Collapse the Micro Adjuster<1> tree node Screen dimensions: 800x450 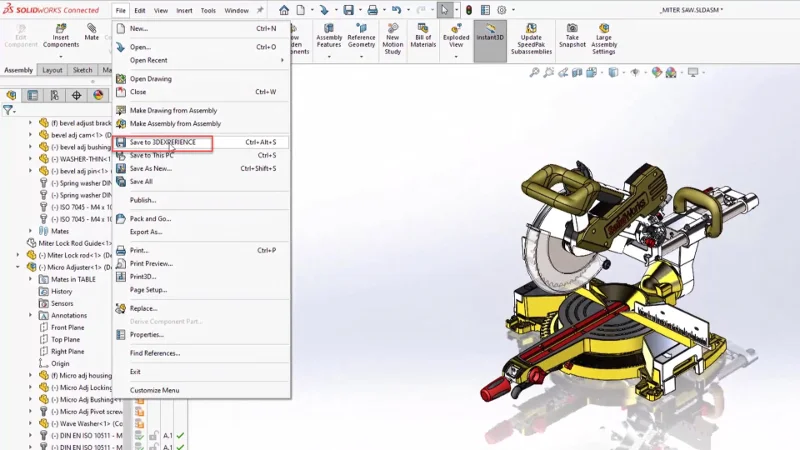coord(18,267)
